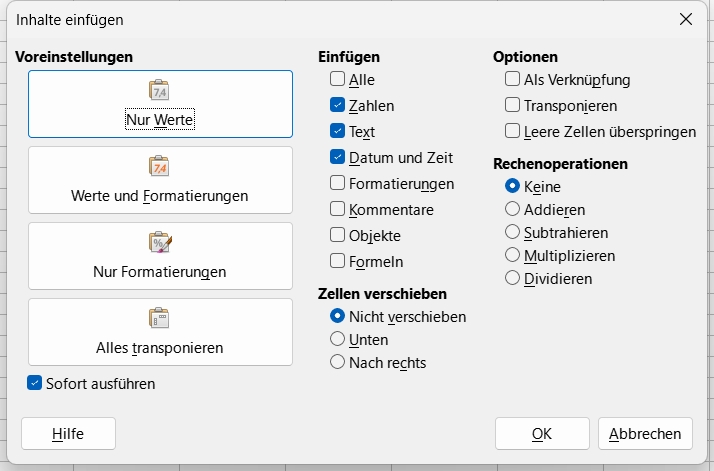Check the Formeln option
The image size is (714, 471).
click(338, 261)
